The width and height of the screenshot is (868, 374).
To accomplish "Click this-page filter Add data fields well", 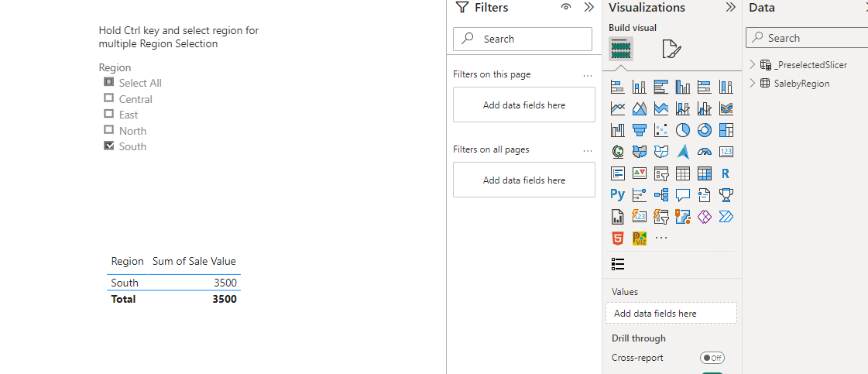I will pyautogui.click(x=524, y=105).
